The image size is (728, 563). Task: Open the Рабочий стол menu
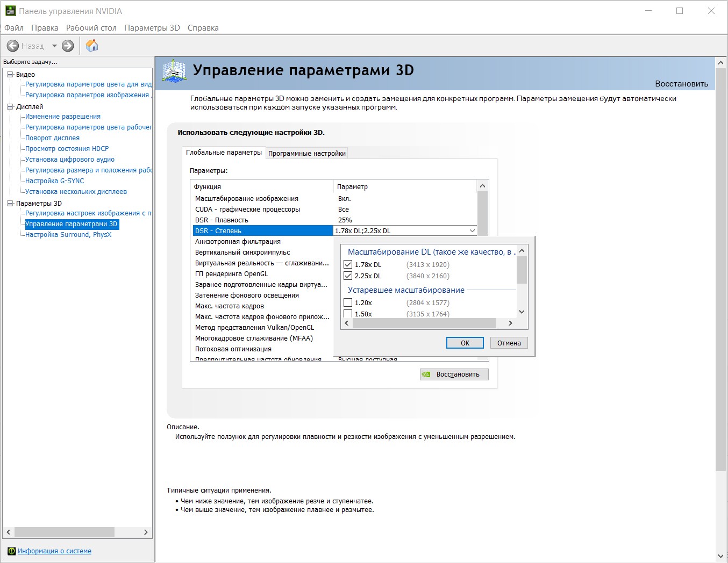pyautogui.click(x=91, y=28)
